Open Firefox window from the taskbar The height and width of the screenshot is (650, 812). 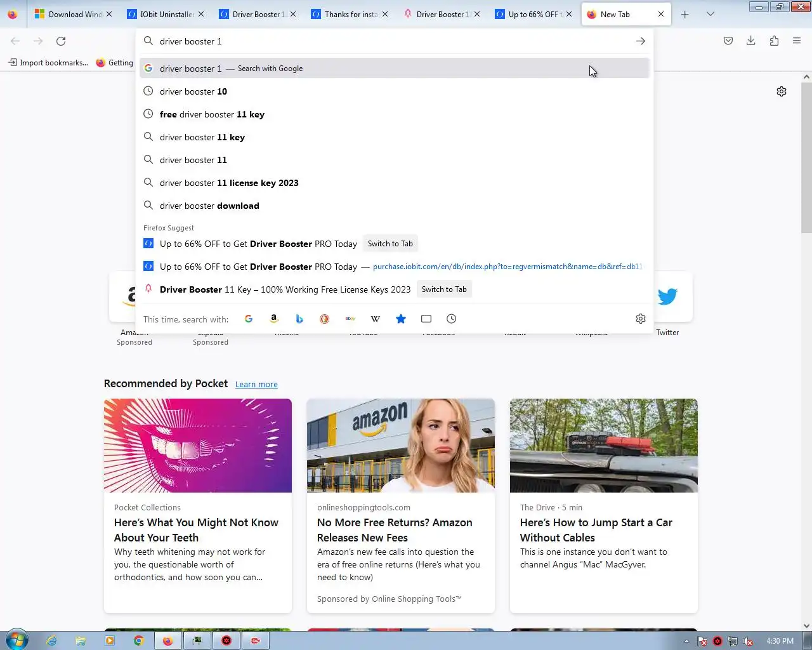167,640
